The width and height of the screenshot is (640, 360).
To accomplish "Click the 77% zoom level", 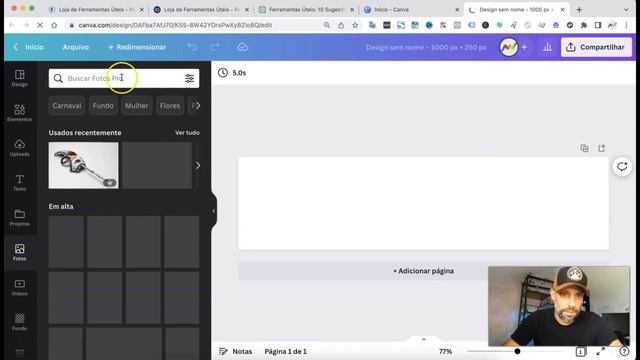I will pyautogui.click(x=445, y=351).
